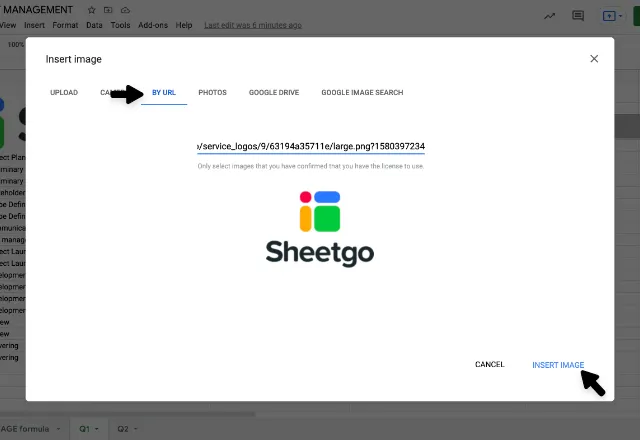Click the Insert image dialog title
The width and height of the screenshot is (640, 440).
(x=73, y=59)
